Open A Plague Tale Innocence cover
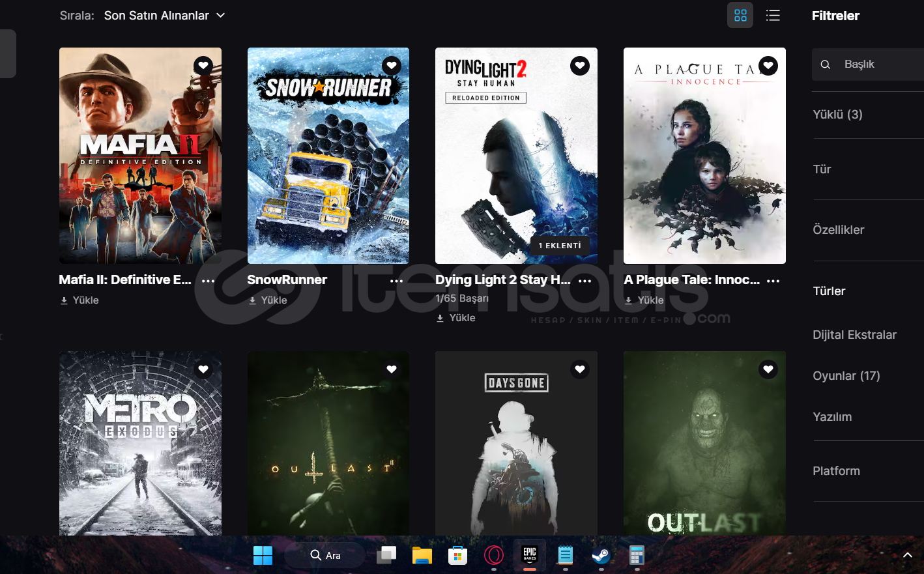 (704, 156)
